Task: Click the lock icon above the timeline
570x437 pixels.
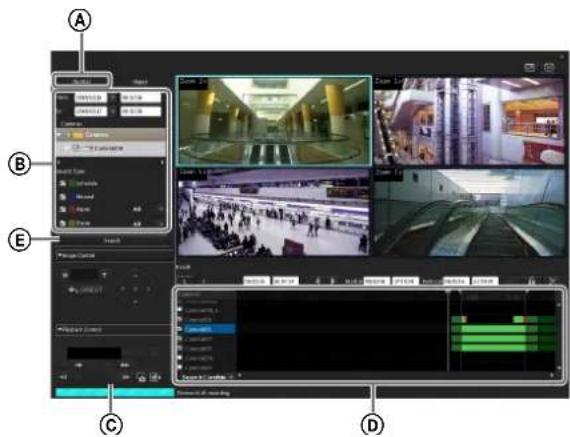Action: (x=531, y=281)
